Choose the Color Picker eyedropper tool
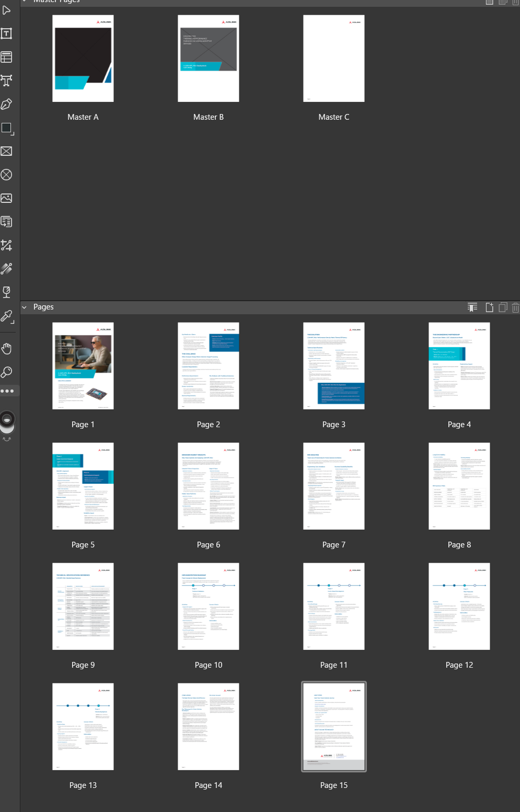 7,316
